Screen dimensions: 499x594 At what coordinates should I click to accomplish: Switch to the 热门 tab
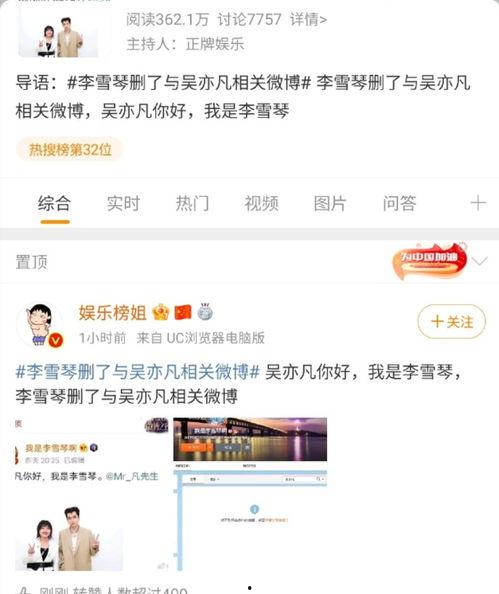point(192,204)
